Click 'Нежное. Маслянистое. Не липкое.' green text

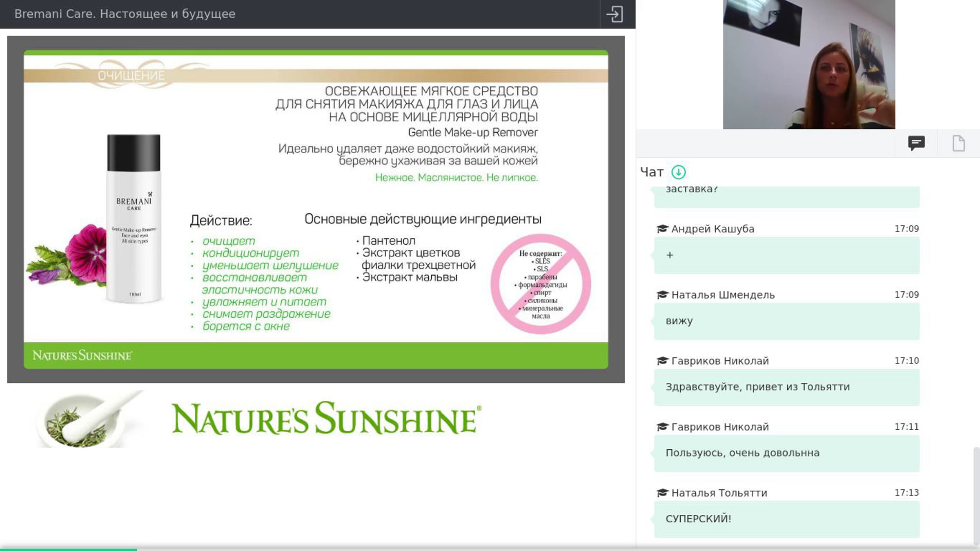pos(457,178)
